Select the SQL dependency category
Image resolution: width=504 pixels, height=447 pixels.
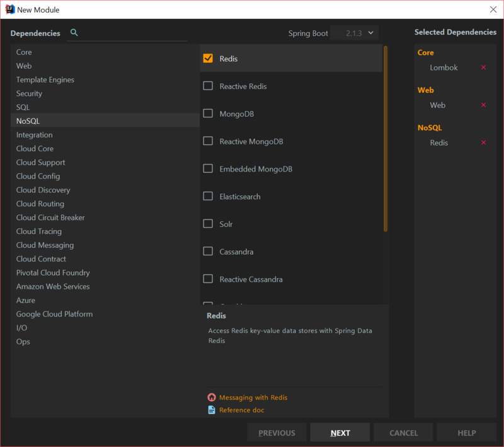coord(23,107)
